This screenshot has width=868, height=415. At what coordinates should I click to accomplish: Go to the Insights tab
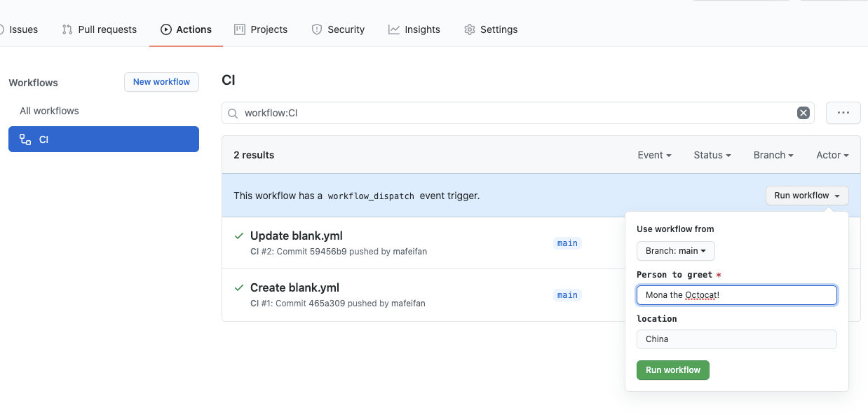414,29
